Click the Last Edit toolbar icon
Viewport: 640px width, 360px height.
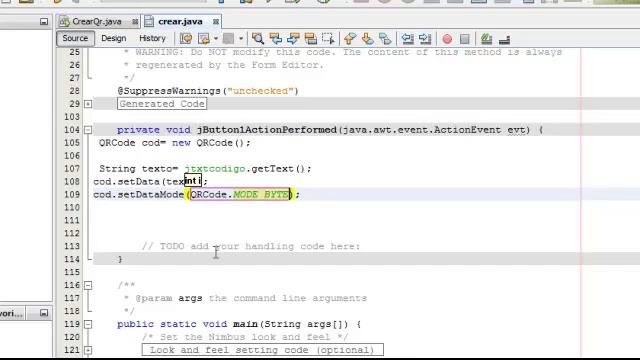pos(186,39)
